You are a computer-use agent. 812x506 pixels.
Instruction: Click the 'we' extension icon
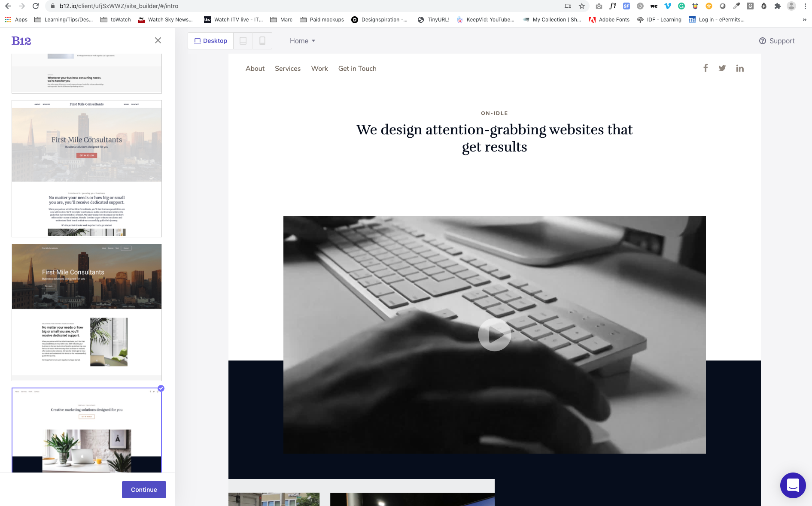click(x=654, y=6)
